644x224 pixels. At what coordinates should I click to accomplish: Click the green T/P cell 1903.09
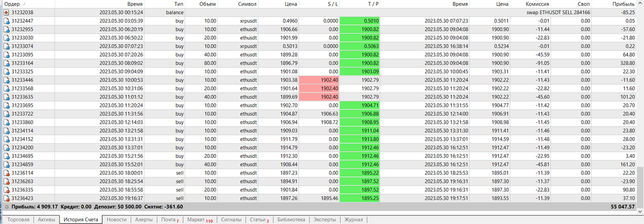[360, 71]
